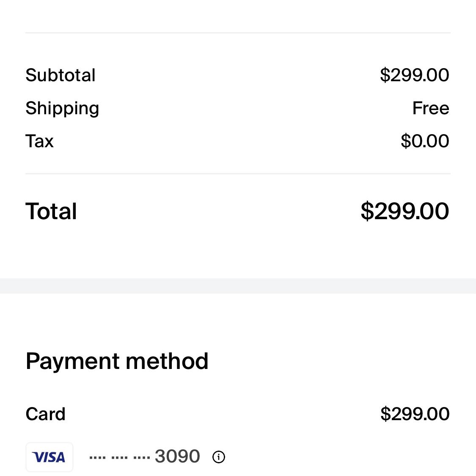Click the digits 3090 on the card
This screenshot has height=476, width=476.
(177, 456)
